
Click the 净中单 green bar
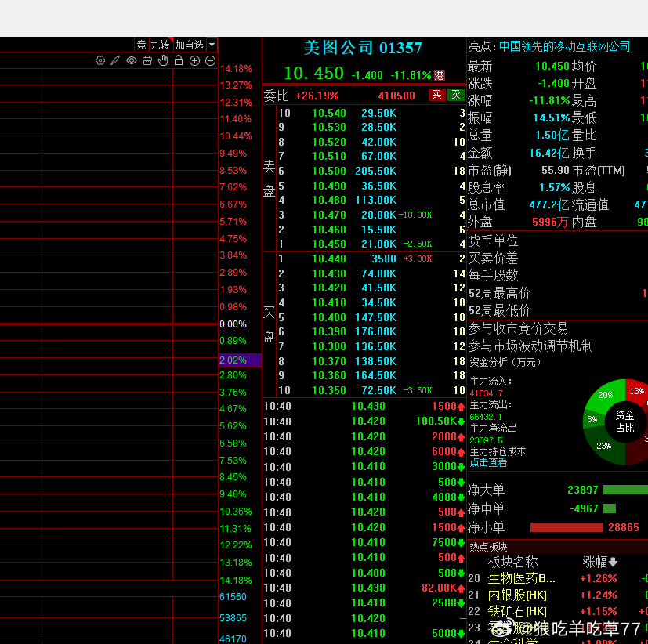pyautogui.click(x=610, y=508)
